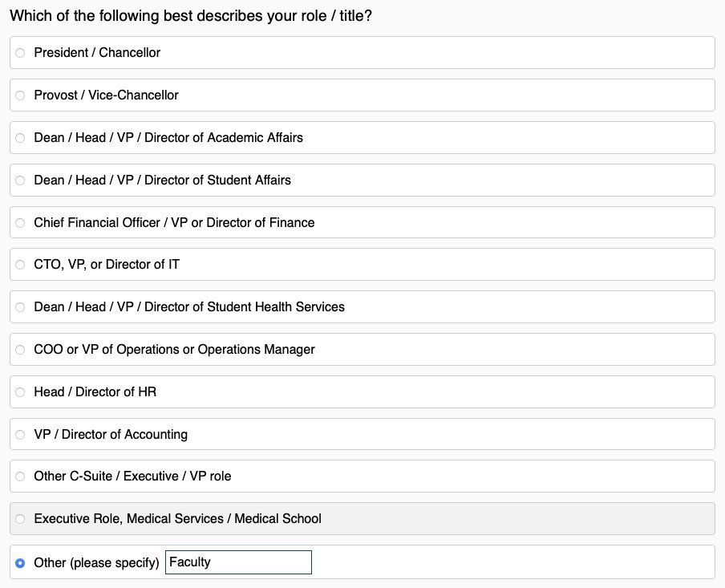Click the text field containing Faculty
The width and height of the screenshot is (725, 588).
238,562
